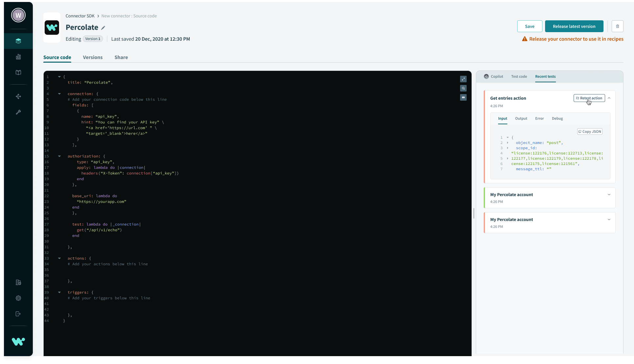Fold the connection block at line 4
The height and width of the screenshot is (364, 634).
pos(59,94)
